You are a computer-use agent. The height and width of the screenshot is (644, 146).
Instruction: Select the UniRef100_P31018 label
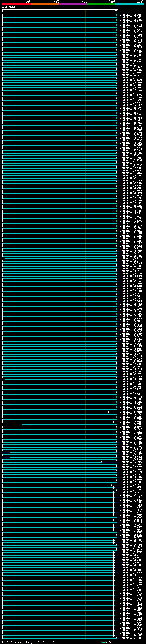tap(131, 432)
